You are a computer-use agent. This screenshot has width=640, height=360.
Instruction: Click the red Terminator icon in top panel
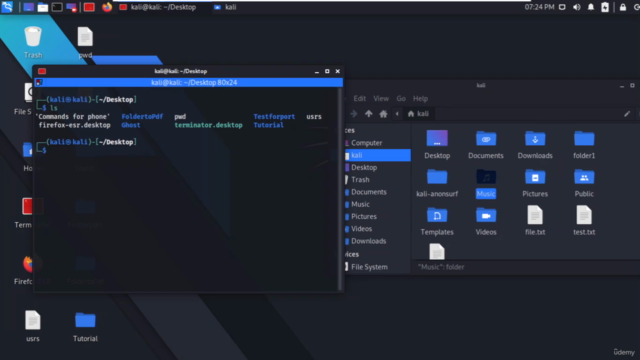tap(89, 7)
